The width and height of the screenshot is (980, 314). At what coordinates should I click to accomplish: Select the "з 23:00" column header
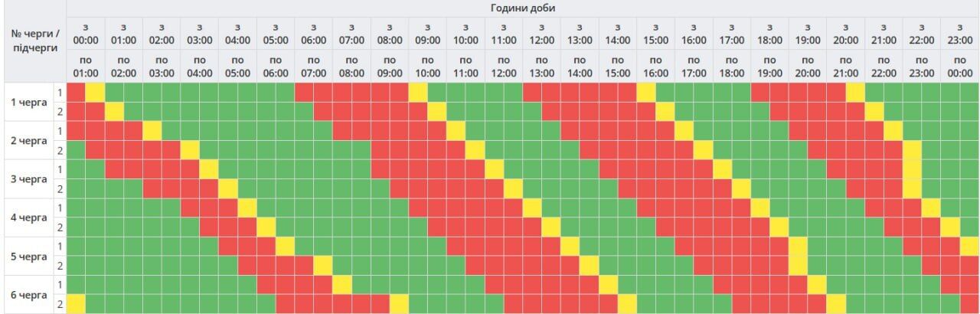point(959,34)
